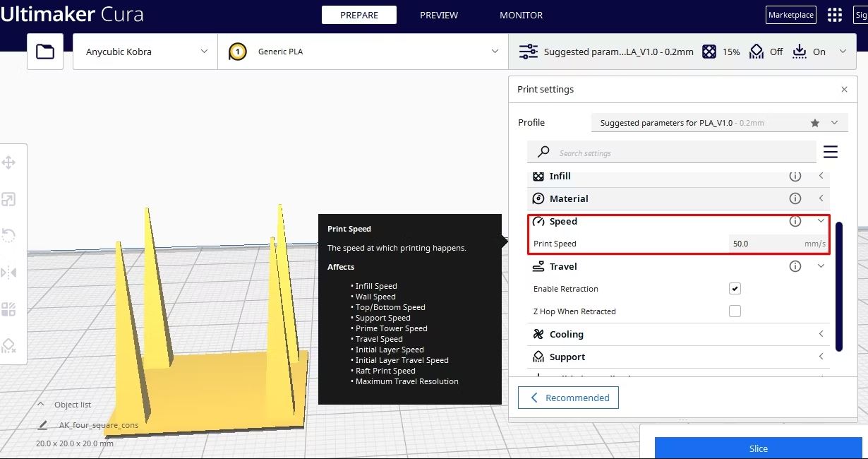Open the Profile selection dropdown

click(718, 123)
